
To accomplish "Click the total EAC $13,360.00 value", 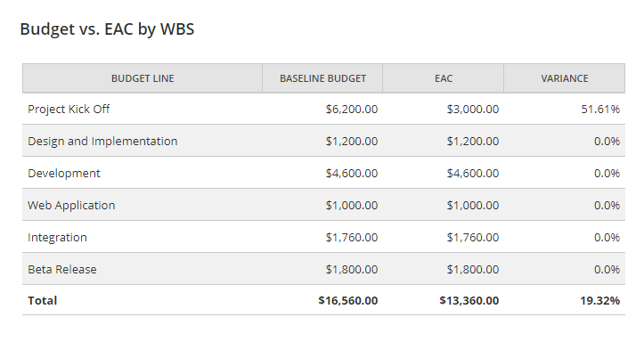I will point(469,301).
